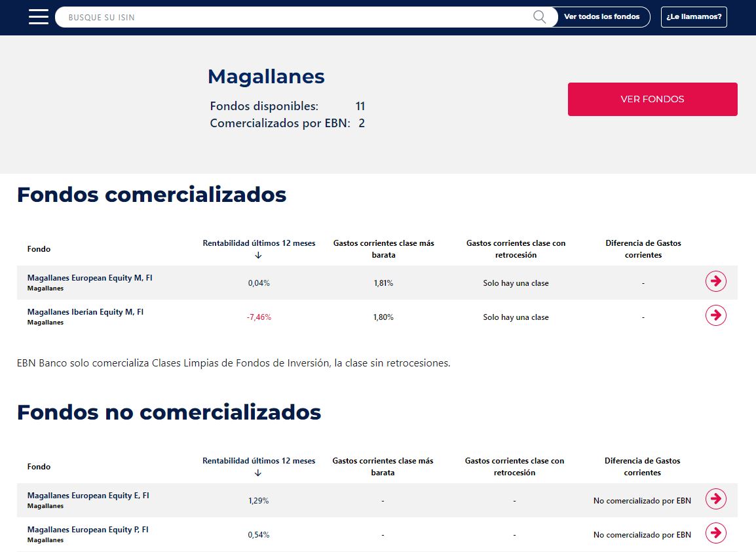Image resolution: width=756 pixels, height=552 pixels.
Task: Click Fondo column header in no comercializados table
Action: pyautogui.click(x=39, y=467)
